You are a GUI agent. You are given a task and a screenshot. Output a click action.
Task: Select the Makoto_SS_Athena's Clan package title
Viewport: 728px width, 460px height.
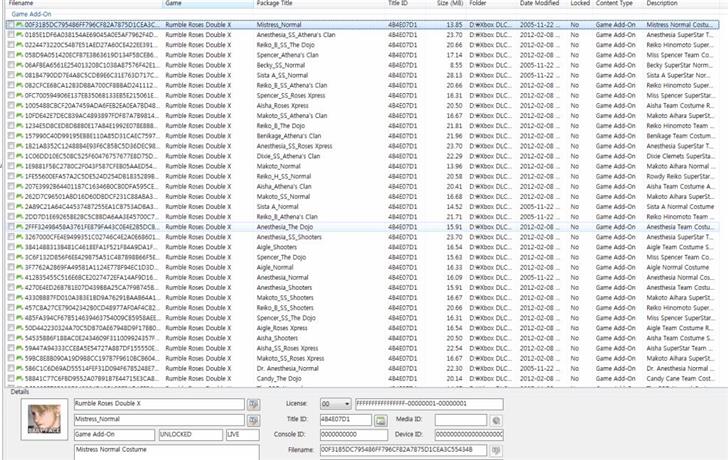[x=292, y=116]
